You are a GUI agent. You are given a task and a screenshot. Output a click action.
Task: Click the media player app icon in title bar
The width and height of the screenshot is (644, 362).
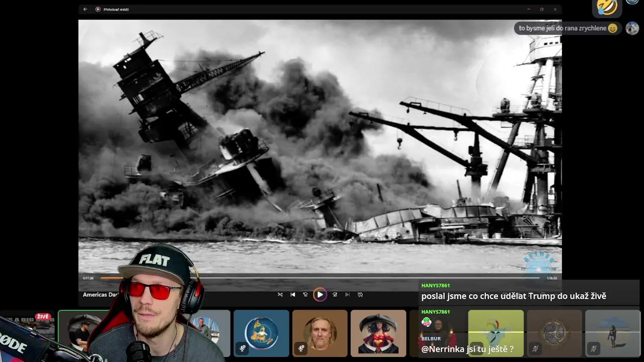pos(98,9)
